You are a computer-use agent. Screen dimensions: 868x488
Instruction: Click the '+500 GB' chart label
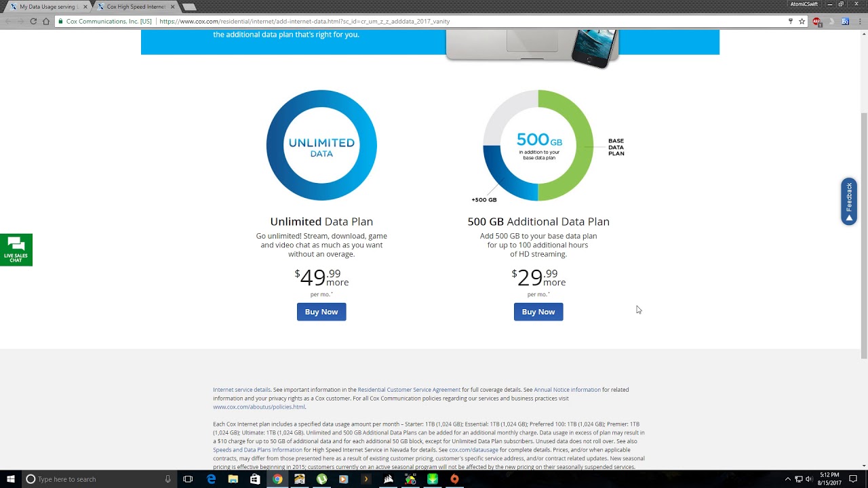[484, 200]
